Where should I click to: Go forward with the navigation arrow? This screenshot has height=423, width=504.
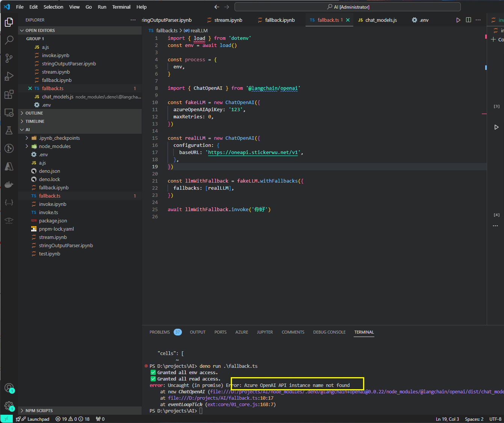[227, 7]
